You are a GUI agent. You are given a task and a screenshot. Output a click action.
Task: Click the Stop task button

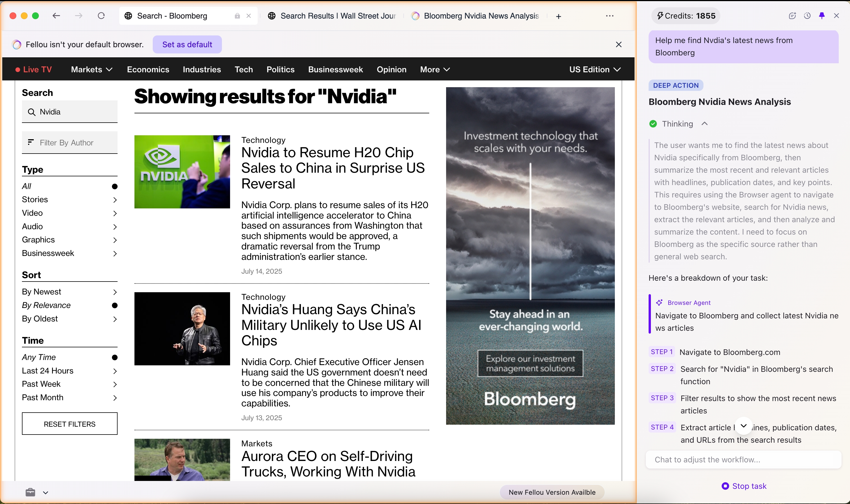[744, 486]
